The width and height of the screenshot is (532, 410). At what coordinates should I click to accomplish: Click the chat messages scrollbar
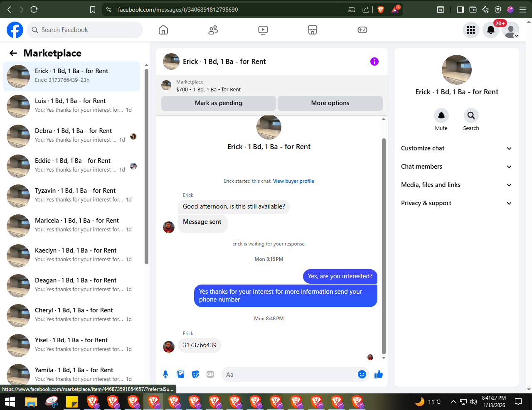click(x=384, y=246)
